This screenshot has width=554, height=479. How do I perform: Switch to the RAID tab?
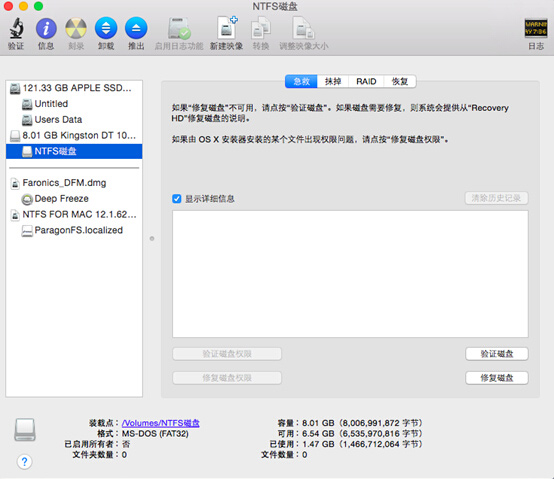(366, 82)
